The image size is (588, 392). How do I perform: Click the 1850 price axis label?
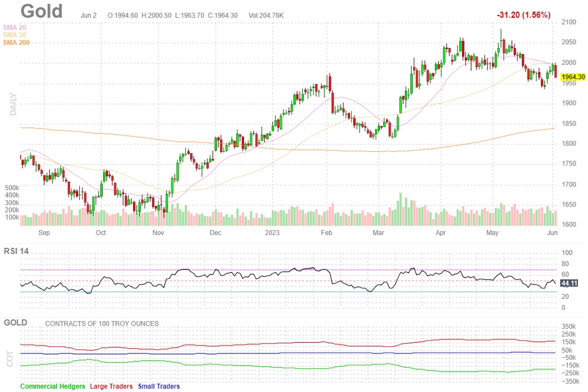click(569, 123)
